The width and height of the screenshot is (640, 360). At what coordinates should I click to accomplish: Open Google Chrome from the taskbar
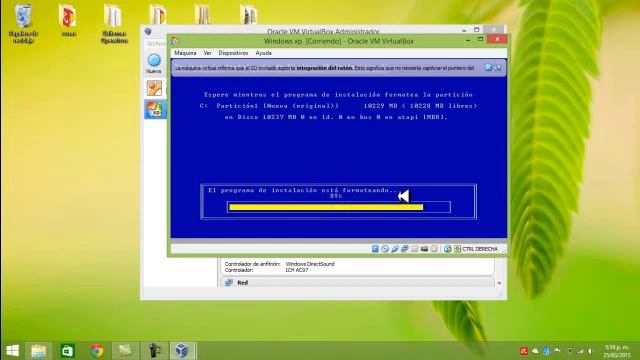point(97,351)
